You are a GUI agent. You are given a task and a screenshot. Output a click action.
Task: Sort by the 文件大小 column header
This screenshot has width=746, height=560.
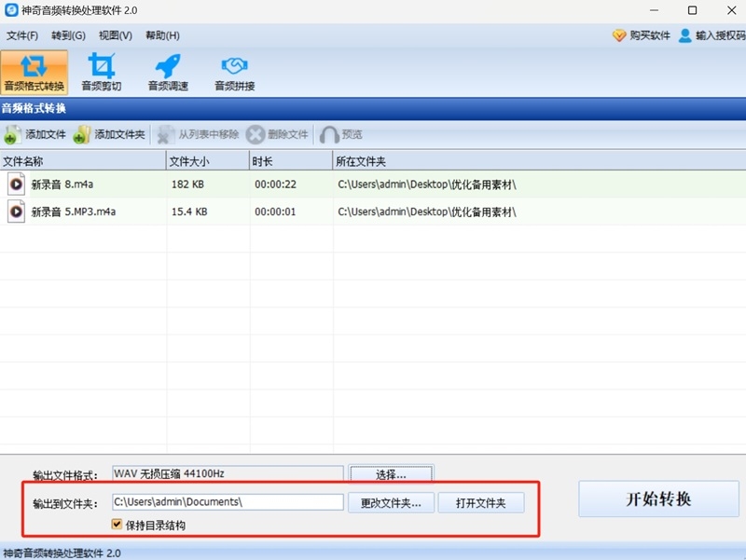pos(208,161)
